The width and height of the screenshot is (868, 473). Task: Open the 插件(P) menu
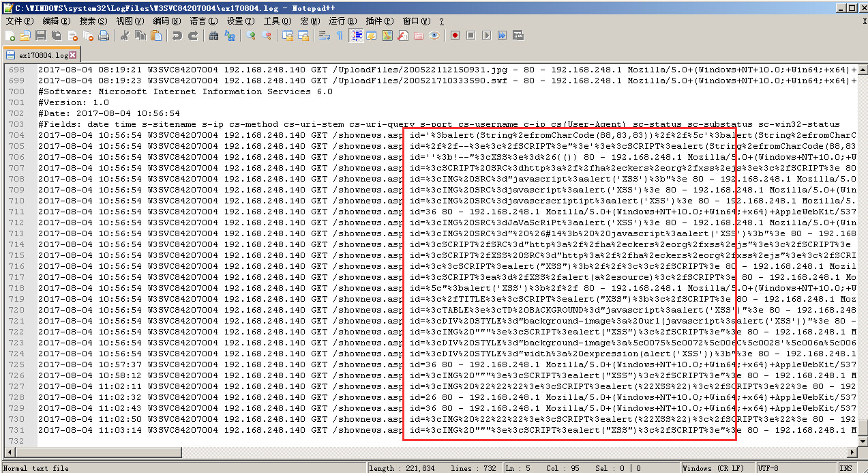coord(380,21)
